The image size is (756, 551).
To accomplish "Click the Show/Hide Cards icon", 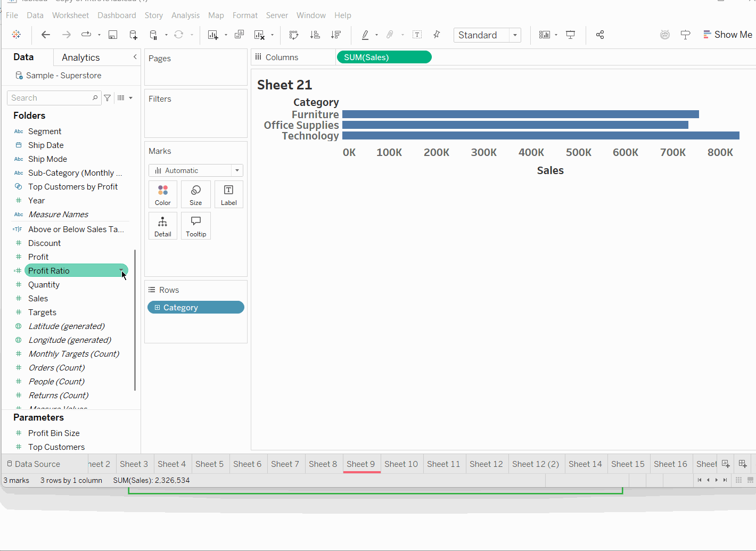I will tap(544, 35).
